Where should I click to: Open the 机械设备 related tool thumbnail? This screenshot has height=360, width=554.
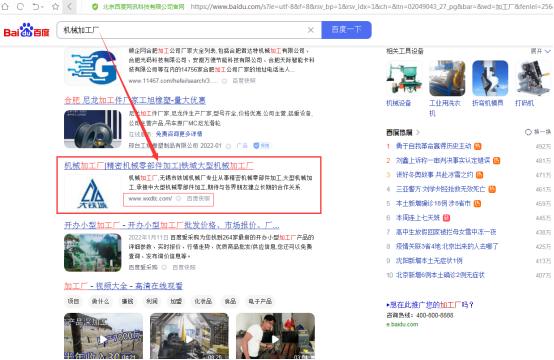[404, 78]
